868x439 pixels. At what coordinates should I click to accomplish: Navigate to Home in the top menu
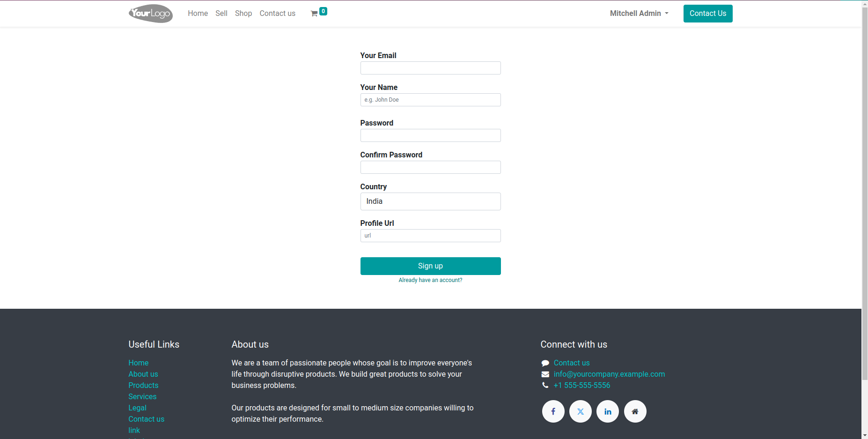click(198, 14)
